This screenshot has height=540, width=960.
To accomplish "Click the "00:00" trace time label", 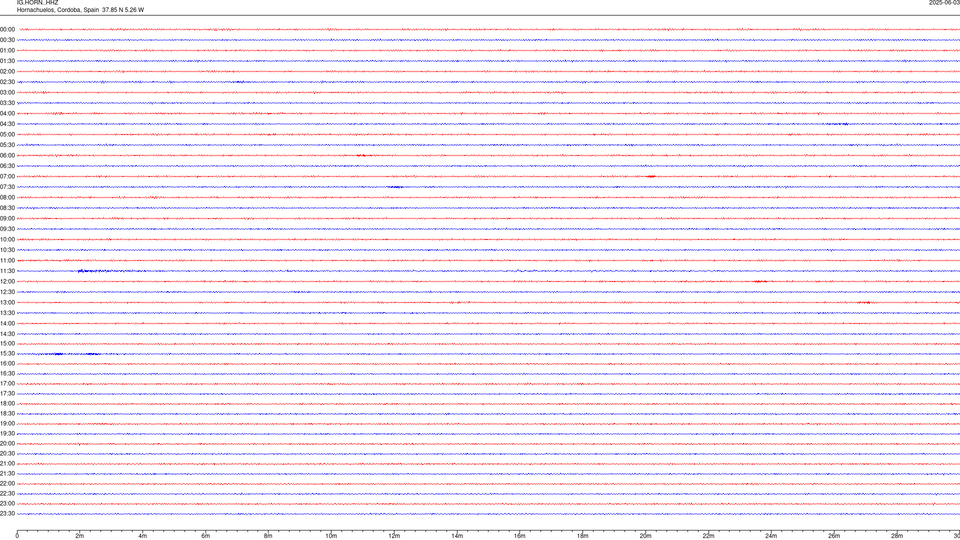I will point(7,29).
